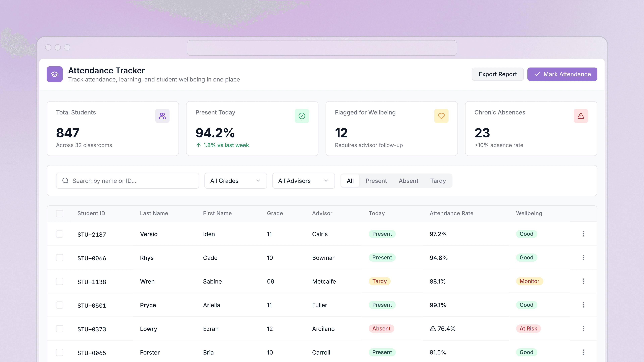Viewport: 644px width, 362px height.
Task: Select the Absent status filter tab
Action: [408, 181]
